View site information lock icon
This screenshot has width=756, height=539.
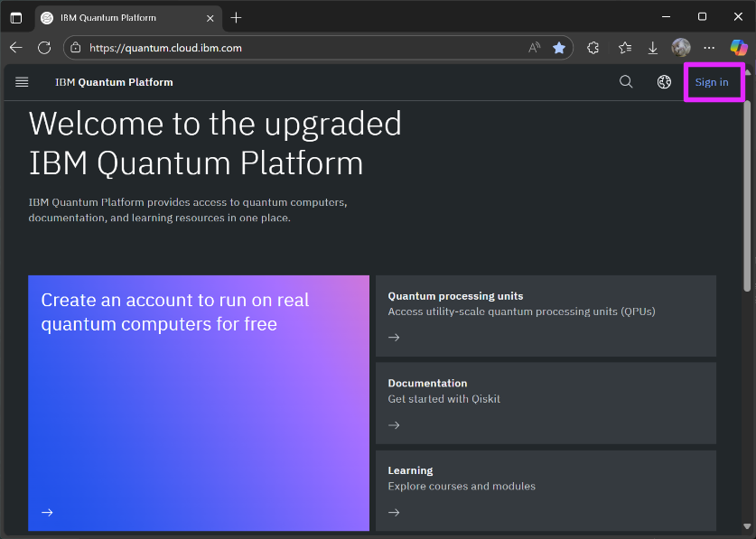76,48
